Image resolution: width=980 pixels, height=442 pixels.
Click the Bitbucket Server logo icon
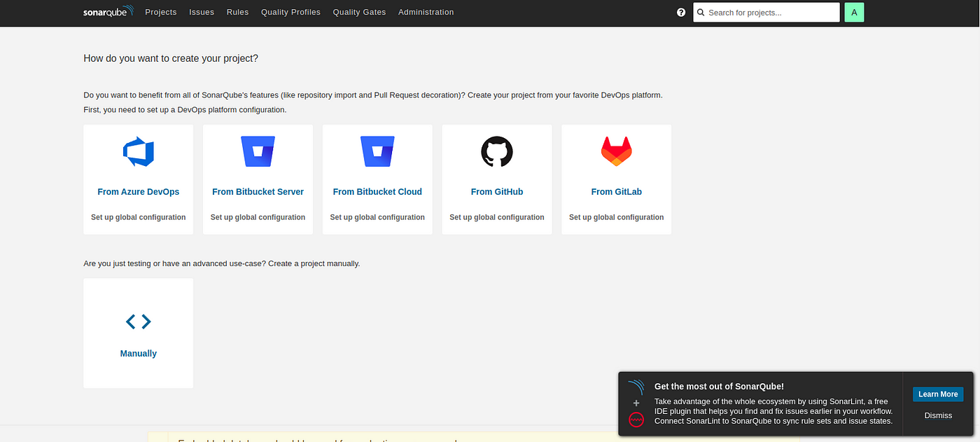coord(258,151)
